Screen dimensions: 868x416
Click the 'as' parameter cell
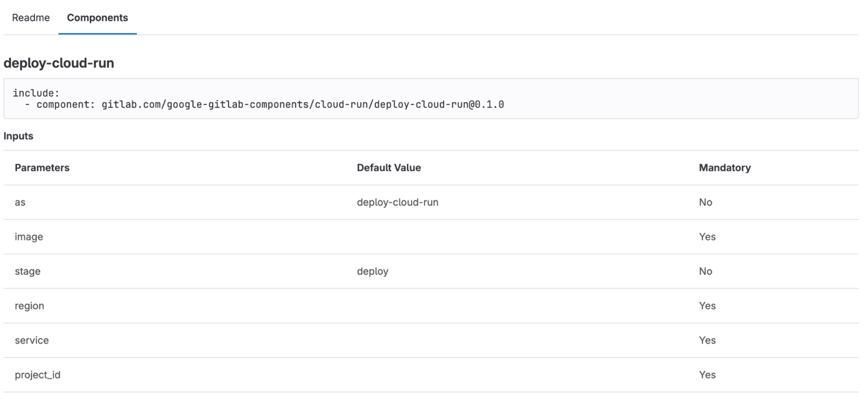click(x=20, y=203)
